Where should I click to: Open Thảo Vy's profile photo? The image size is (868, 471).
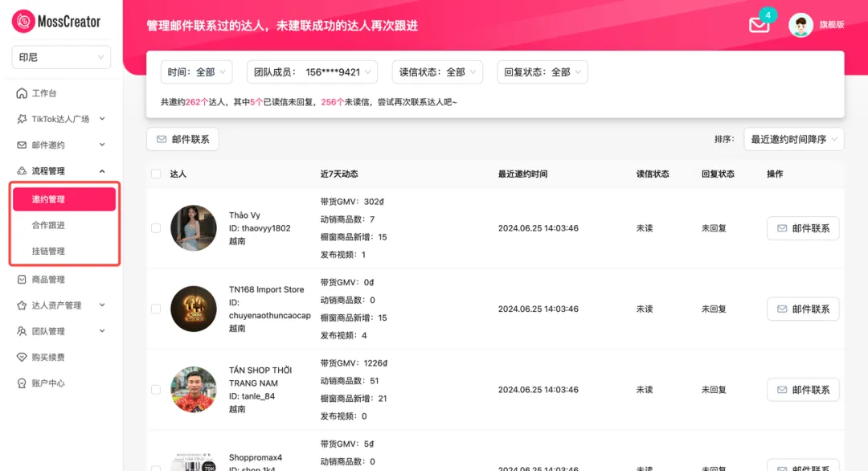(193, 228)
